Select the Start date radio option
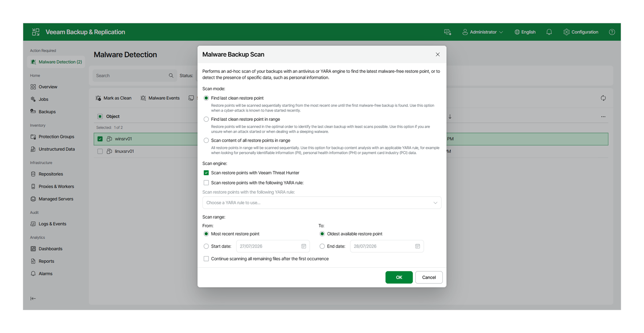 [206, 246]
